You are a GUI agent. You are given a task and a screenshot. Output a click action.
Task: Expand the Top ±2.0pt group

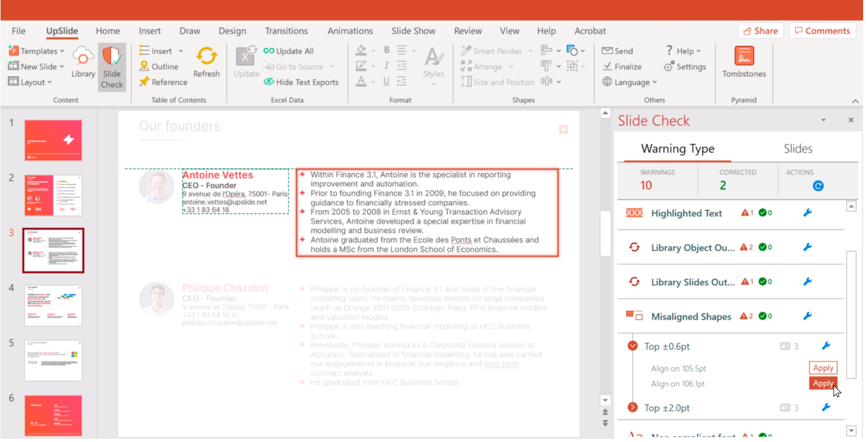(633, 407)
